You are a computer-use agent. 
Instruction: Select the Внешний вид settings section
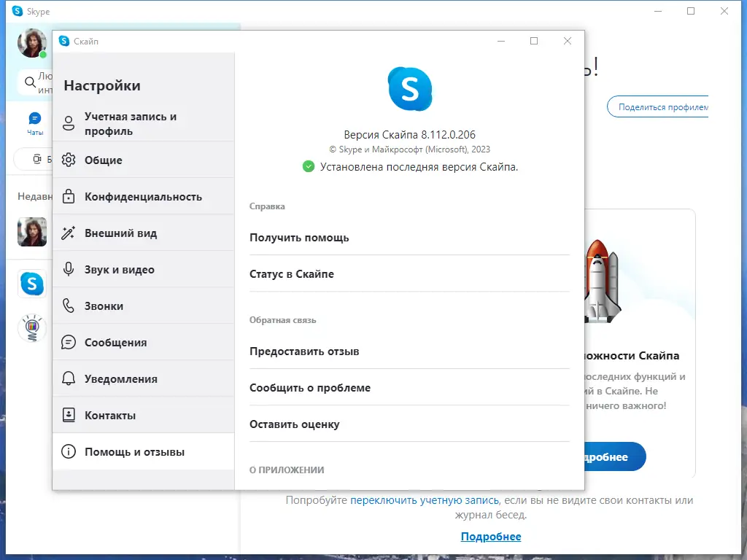pyautogui.click(x=144, y=233)
